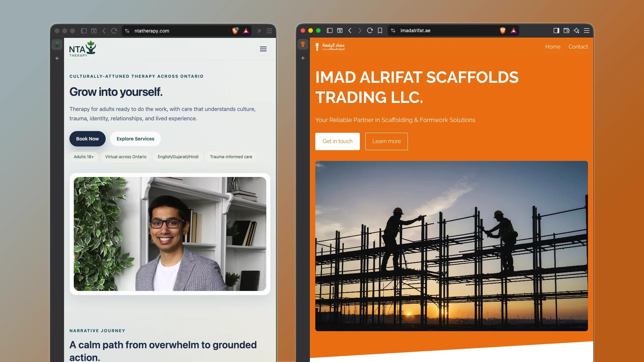
Task: Select Imad Alrifat vertical tab favicon
Action: 303,44
